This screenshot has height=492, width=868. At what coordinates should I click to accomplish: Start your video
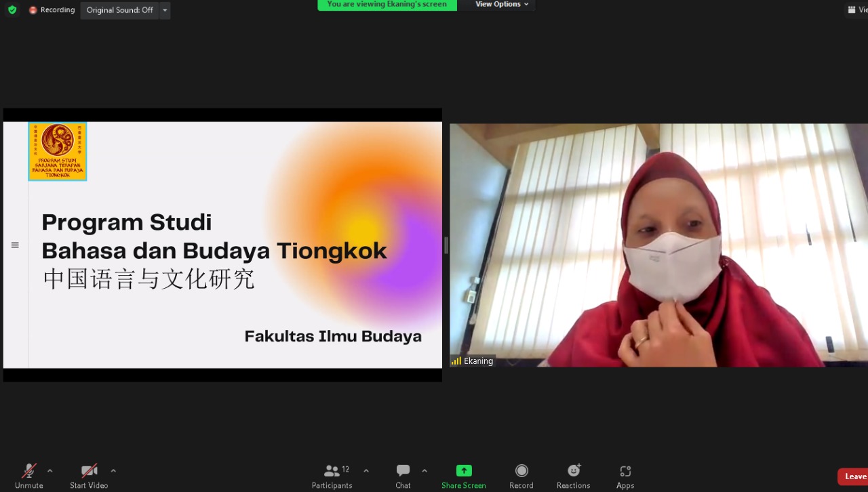tap(88, 475)
